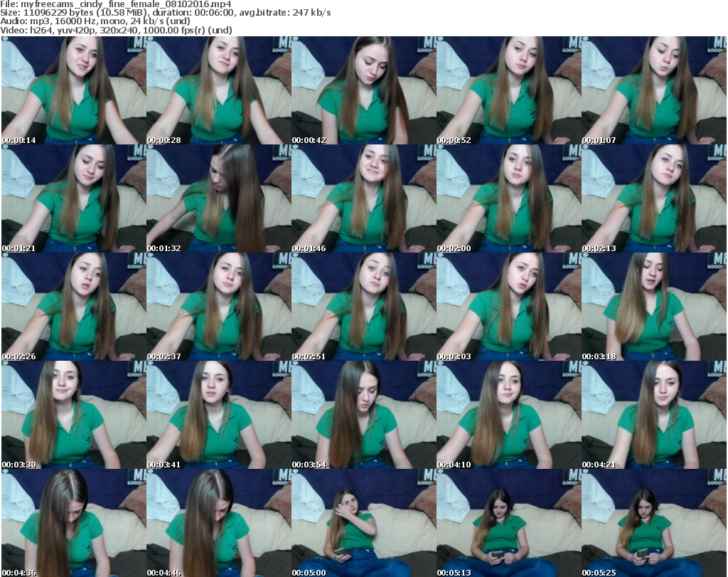Screen dimensions: 728x577
Task: Open the last frame at 00:05:25
Action: coord(654,523)
